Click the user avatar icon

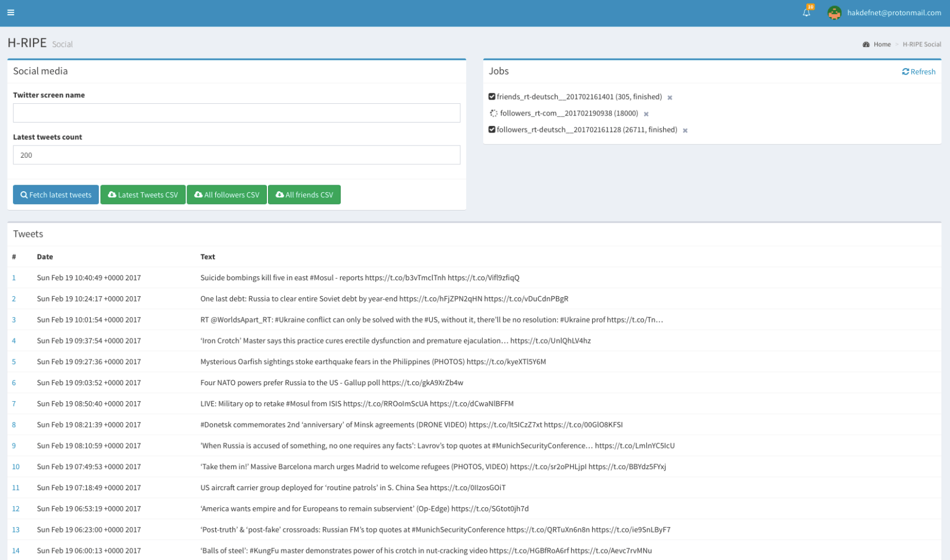click(834, 12)
